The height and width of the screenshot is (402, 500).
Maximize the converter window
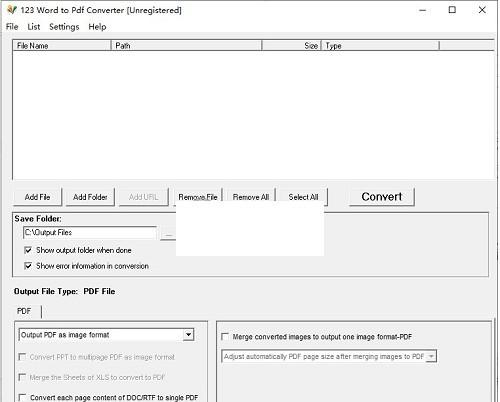[452, 10]
